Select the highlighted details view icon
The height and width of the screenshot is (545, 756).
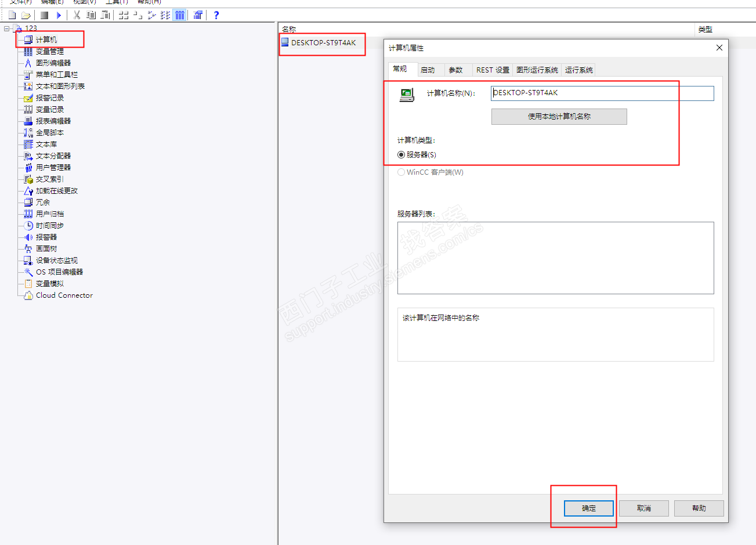point(180,15)
